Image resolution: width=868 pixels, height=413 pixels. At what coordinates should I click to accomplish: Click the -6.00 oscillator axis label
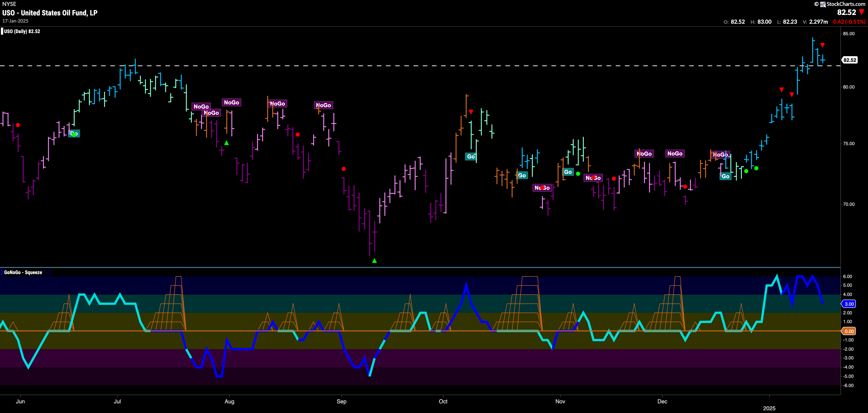tap(848, 385)
